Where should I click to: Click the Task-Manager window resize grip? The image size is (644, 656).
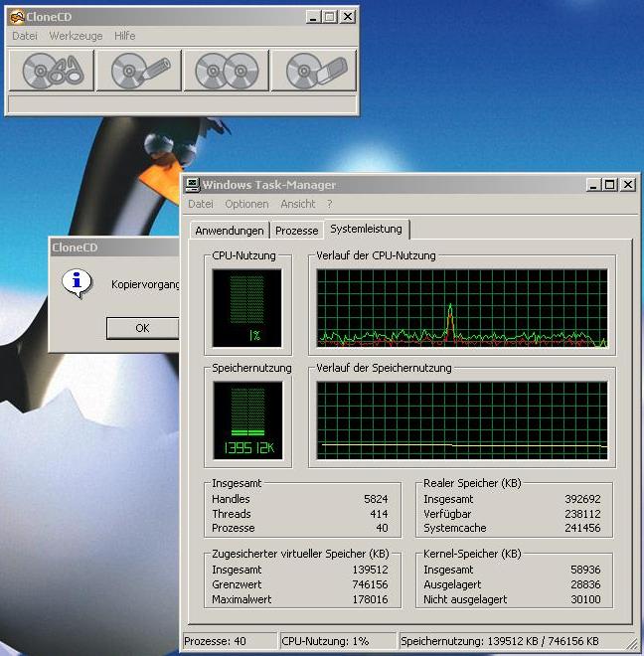click(x=632, y=643)
